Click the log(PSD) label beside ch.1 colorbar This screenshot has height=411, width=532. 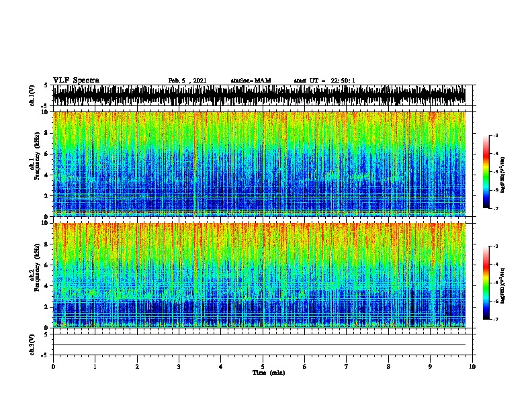pos(503,175)
